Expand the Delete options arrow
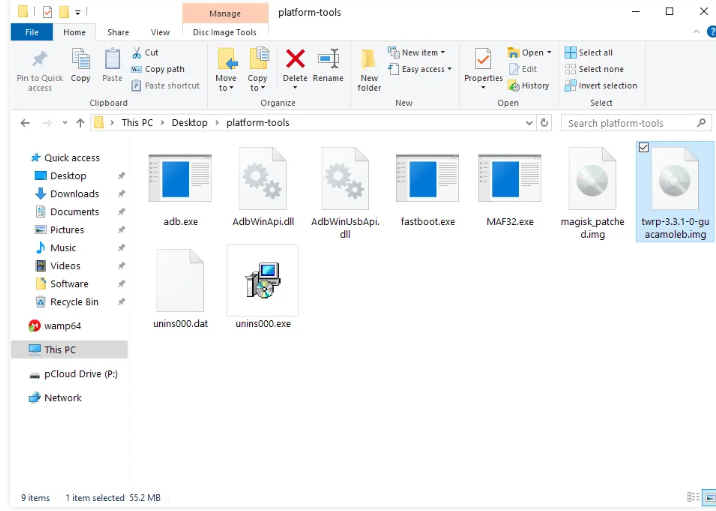Image resolution: width=716 pixels, height=511 pixels. pyautogui.click(x=295, y=87)
